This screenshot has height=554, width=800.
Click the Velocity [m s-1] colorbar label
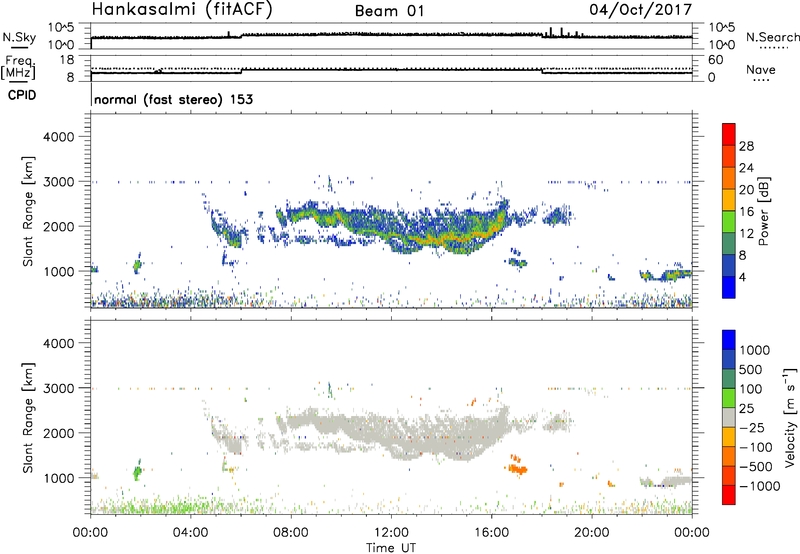[790, 417]
